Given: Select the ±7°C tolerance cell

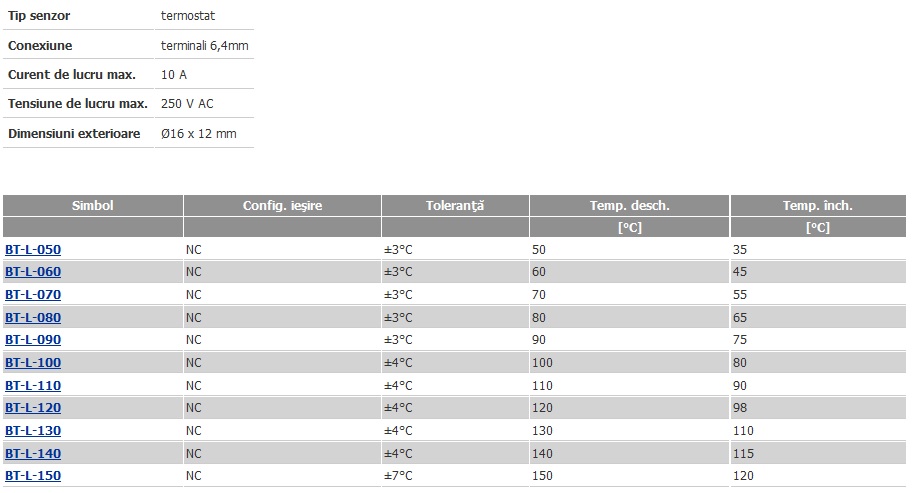Looking at the screenshot, I should (398, 476).
